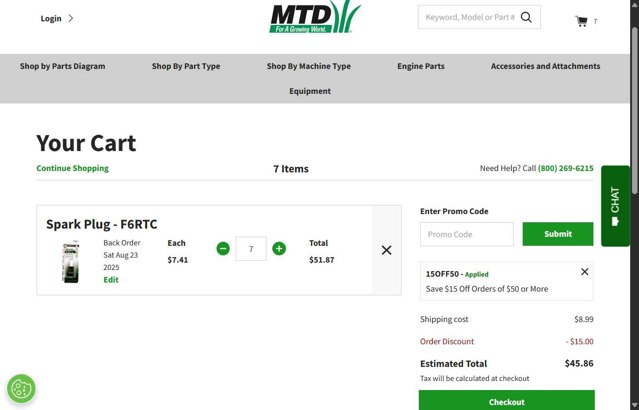Remove Spark Plug F6RTC from cart
Image resolution: width=639 pixels, height=410 pixels.
pyautogui.click(x=386, y=250)
